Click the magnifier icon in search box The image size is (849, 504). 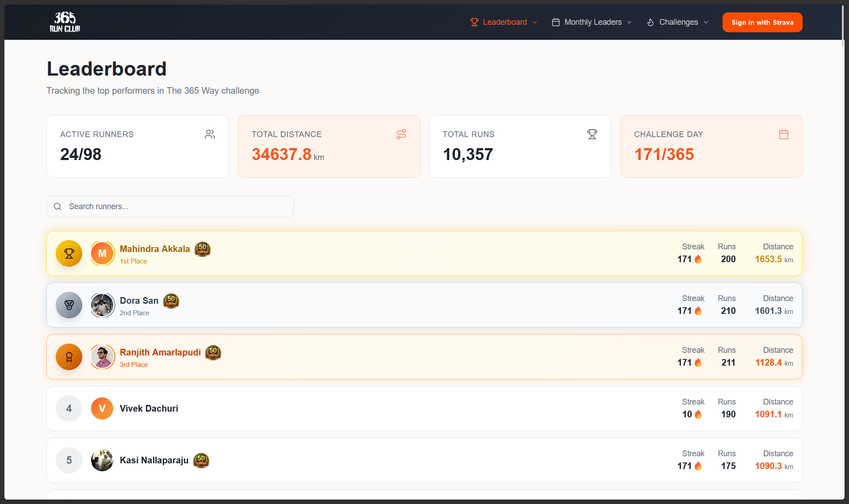57,206
